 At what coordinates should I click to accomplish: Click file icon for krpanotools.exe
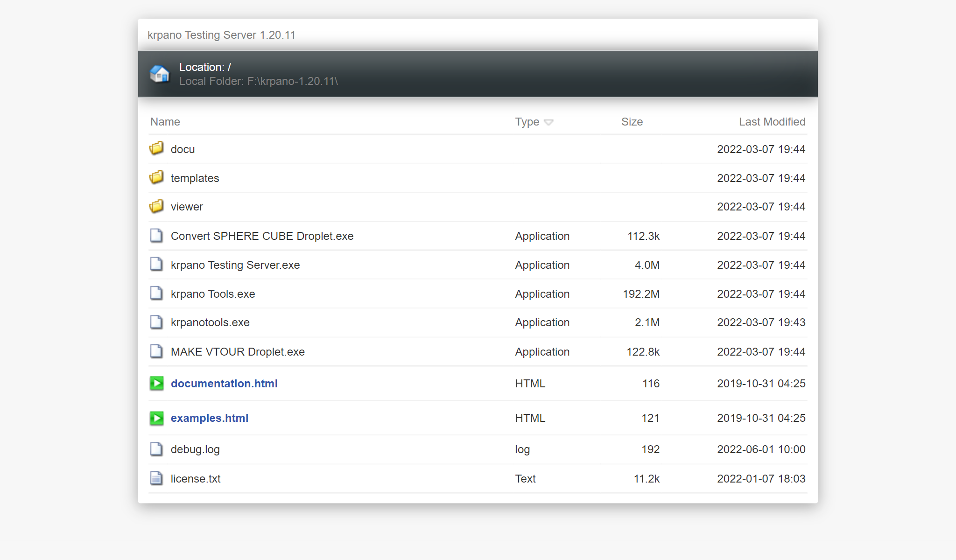[156, 322]
